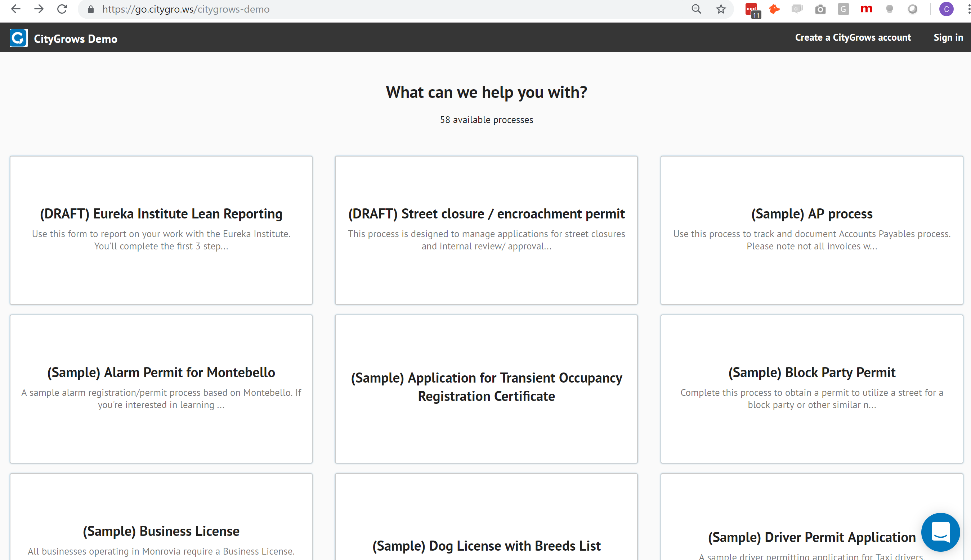Click the CityGrows Demo title link
This screenshot has height=560, width=971.
pos(75,39)
